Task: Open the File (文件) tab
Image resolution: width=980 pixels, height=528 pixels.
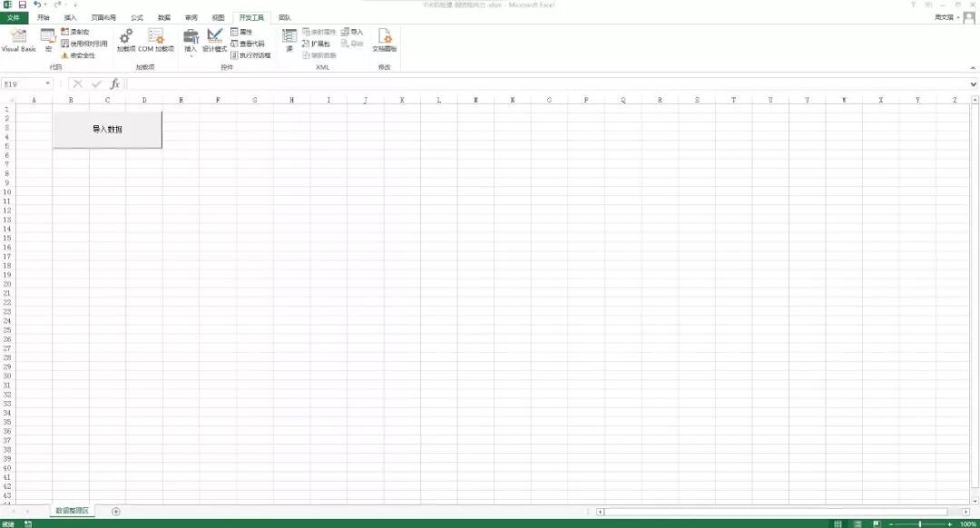Action: pos(14,17)
